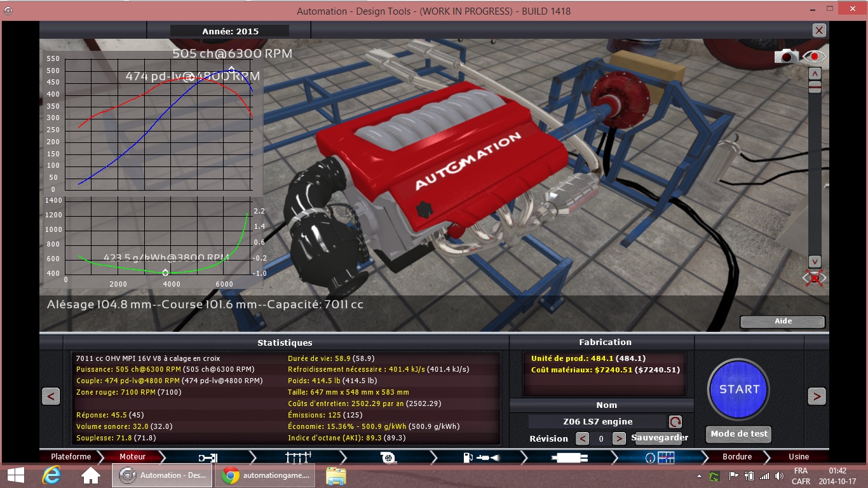Open the testing gauge and graph tab
Viewport: 868px width, 488px height.
click(660, 457)
